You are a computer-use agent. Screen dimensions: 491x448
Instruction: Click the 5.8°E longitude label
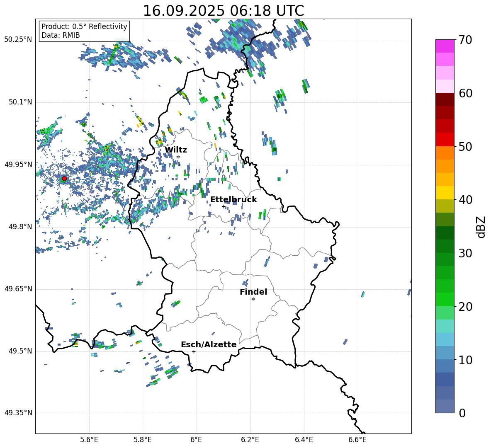coord(143,440)
